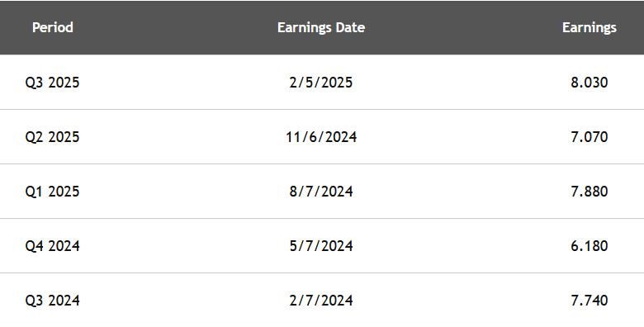Click empty space between 5/7/2024 and 6.180
The width and height of the screenshot is (644, 327).
click(462, 246)
